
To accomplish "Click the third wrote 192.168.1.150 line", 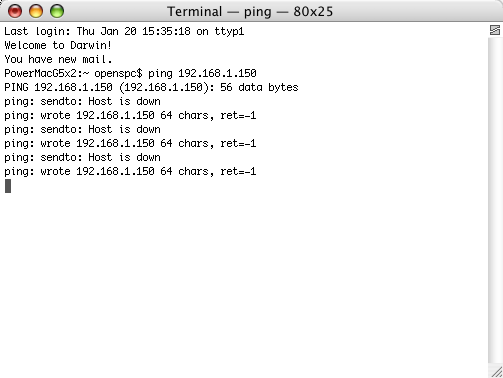I will point(130,171).
